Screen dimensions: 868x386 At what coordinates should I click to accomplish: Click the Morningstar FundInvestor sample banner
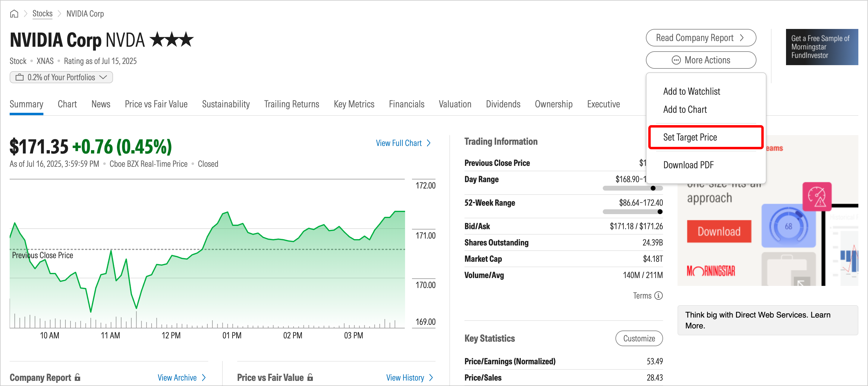click(x=822, y=47)
